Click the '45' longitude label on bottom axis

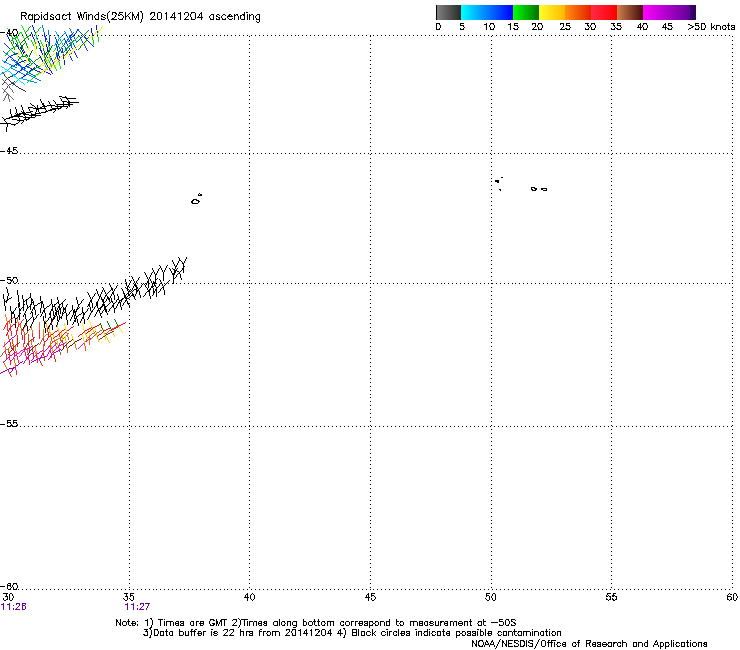tap(370, 597)
